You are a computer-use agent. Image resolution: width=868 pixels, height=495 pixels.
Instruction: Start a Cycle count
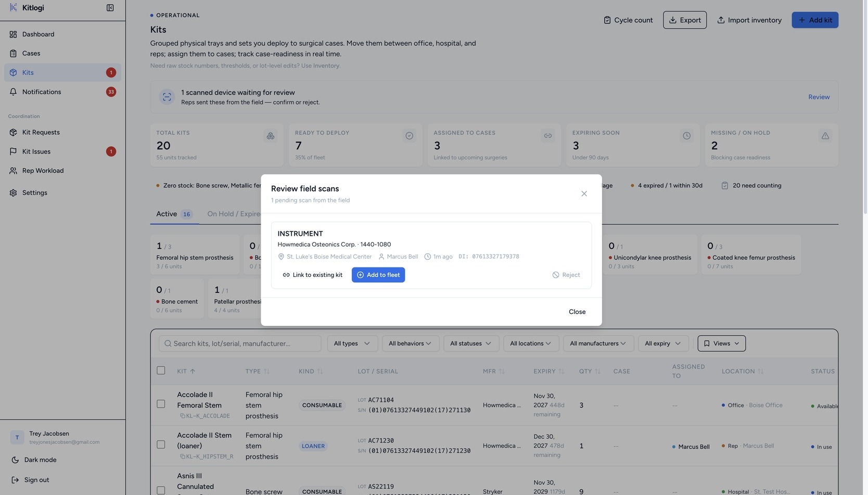click(628, 20)
